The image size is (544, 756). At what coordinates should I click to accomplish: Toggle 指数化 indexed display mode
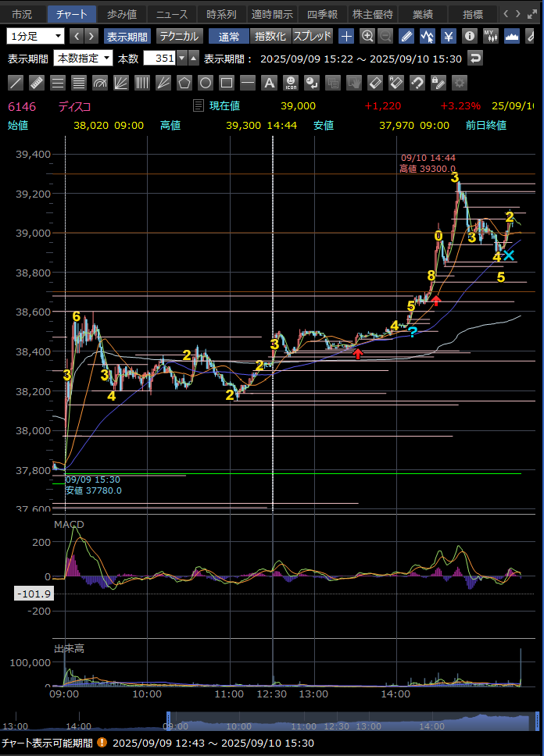pos(270,36)
